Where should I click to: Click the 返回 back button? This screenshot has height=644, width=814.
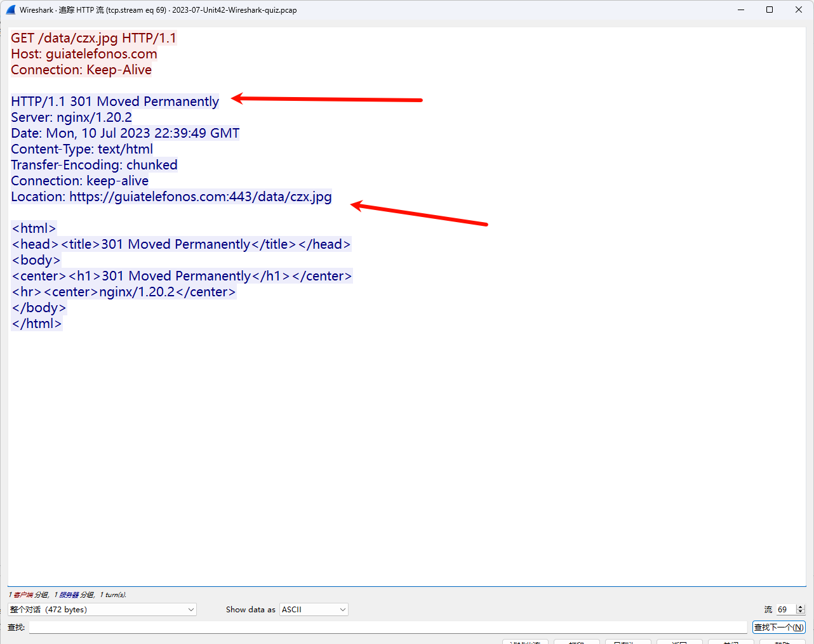coord(679,642)
